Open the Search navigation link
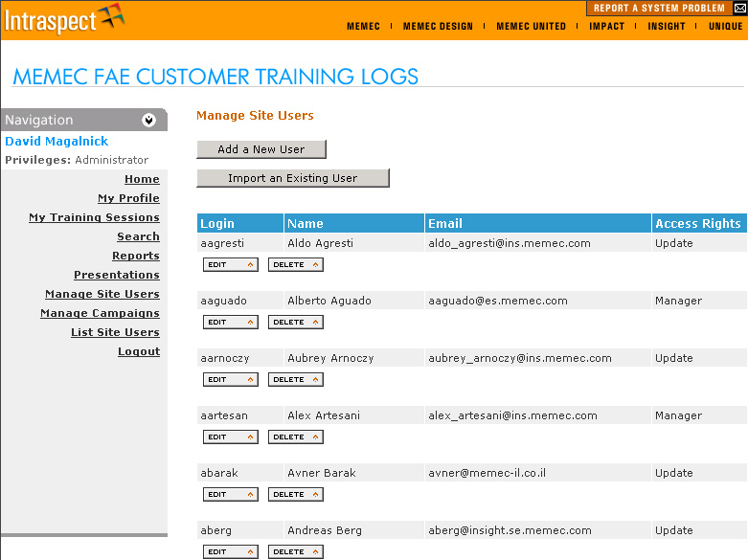 138,236
